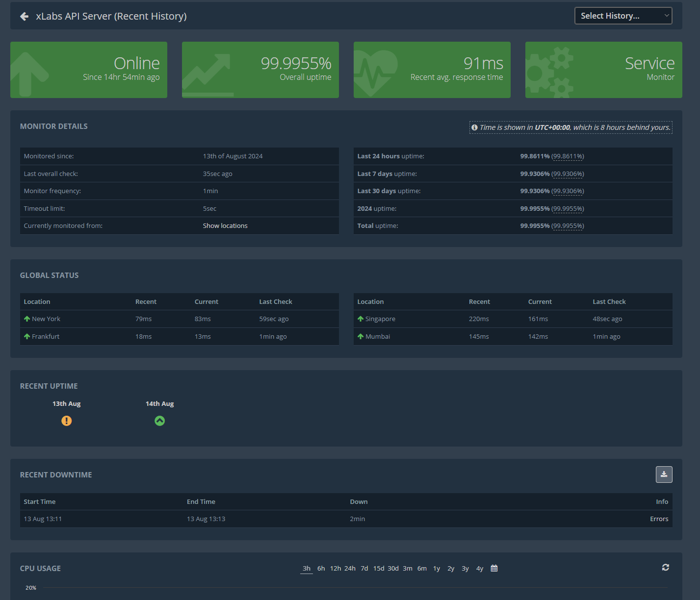The image size is (700, 600).
Task: Select the Singapore location name
Action: tap(380, 319)
